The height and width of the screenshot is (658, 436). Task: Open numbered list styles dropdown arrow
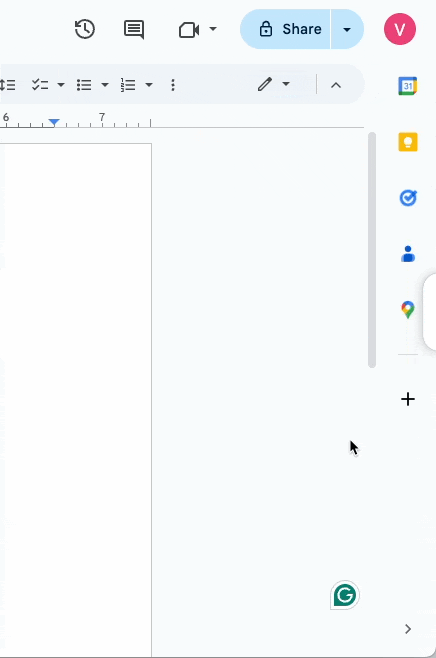pyautogui.click(x=149, y=85)
